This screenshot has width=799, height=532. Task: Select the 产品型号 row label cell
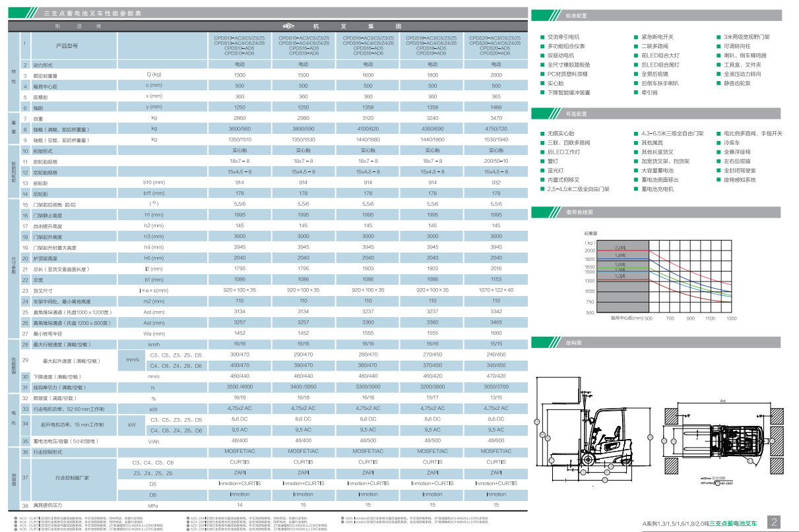(67, 46)
